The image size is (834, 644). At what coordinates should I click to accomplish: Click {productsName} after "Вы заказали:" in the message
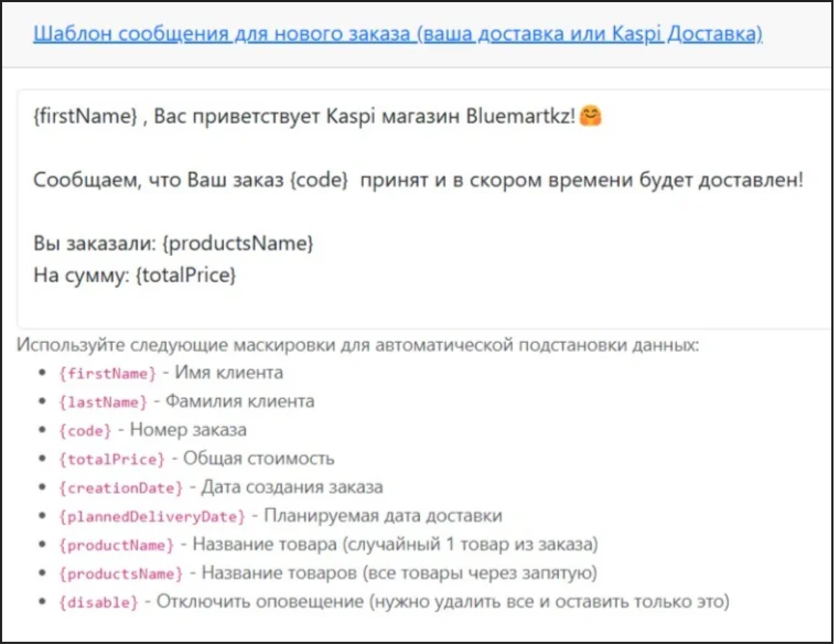(238, 243)
